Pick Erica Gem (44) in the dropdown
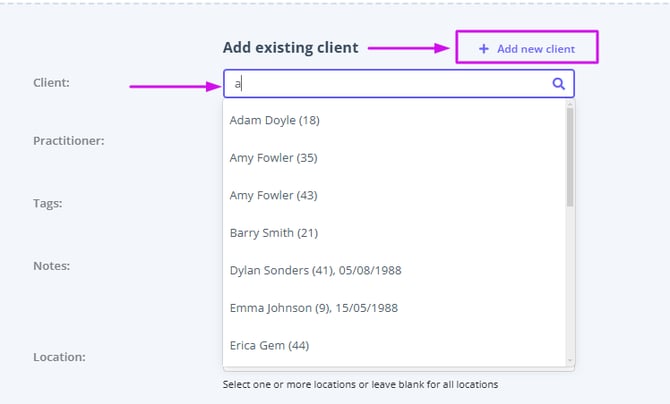670x404 pixels. pos(269,345)
